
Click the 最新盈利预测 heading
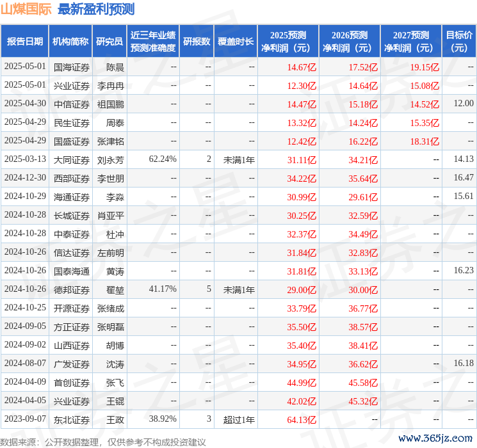(x=96, y=9)
